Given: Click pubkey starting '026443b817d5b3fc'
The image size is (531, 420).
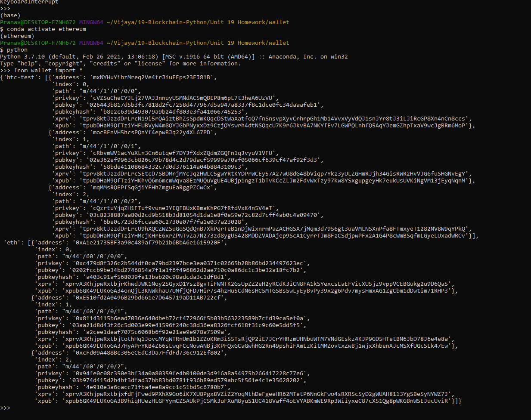Looking at the screenshot, I should click(203, 105).
